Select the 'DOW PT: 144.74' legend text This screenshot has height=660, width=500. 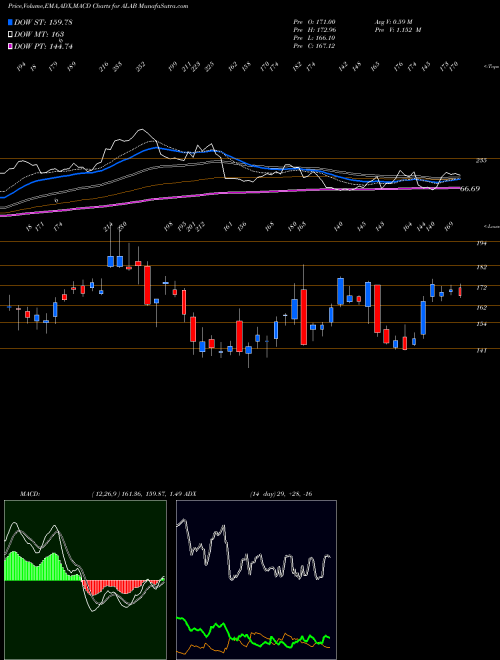[x=43, y=46]
